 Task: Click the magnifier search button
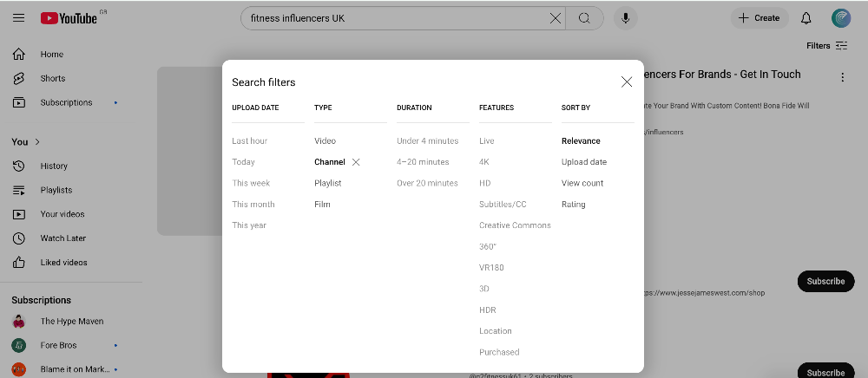[x=585, y=18]
